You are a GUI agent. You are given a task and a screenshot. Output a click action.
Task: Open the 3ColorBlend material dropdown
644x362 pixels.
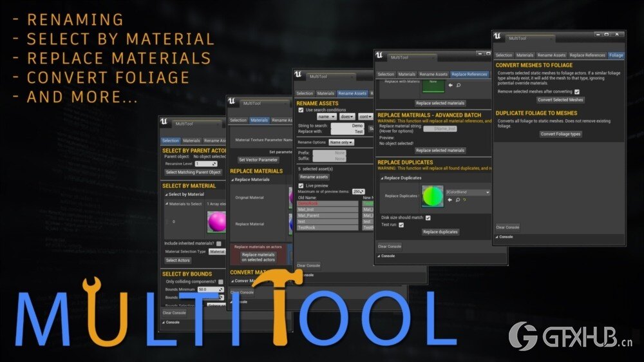[468, 193]
